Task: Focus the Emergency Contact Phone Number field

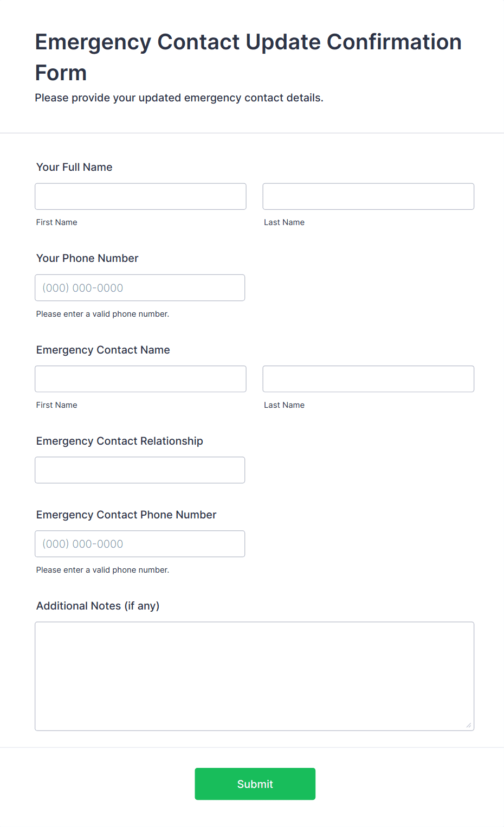Action: coord(140,543)
